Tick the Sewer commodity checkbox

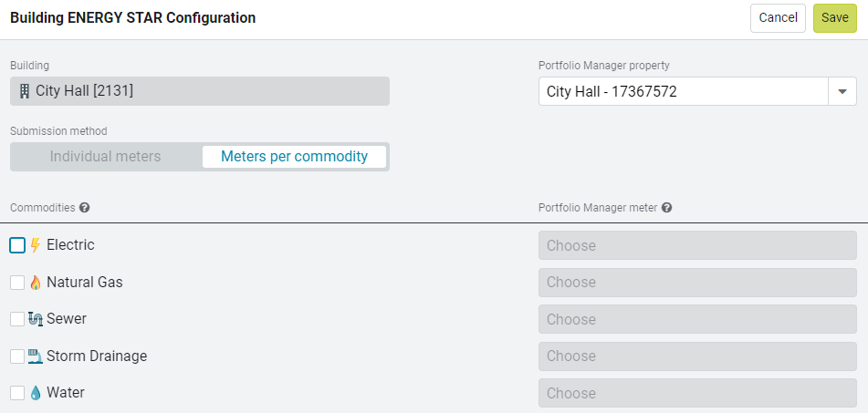pos(17,319)
